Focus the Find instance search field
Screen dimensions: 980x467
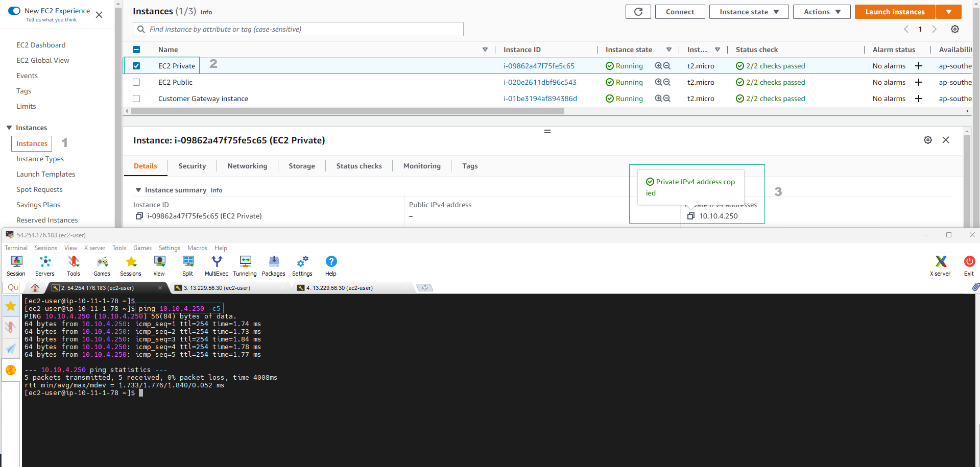pyautogui.click(x=298, y=29)
